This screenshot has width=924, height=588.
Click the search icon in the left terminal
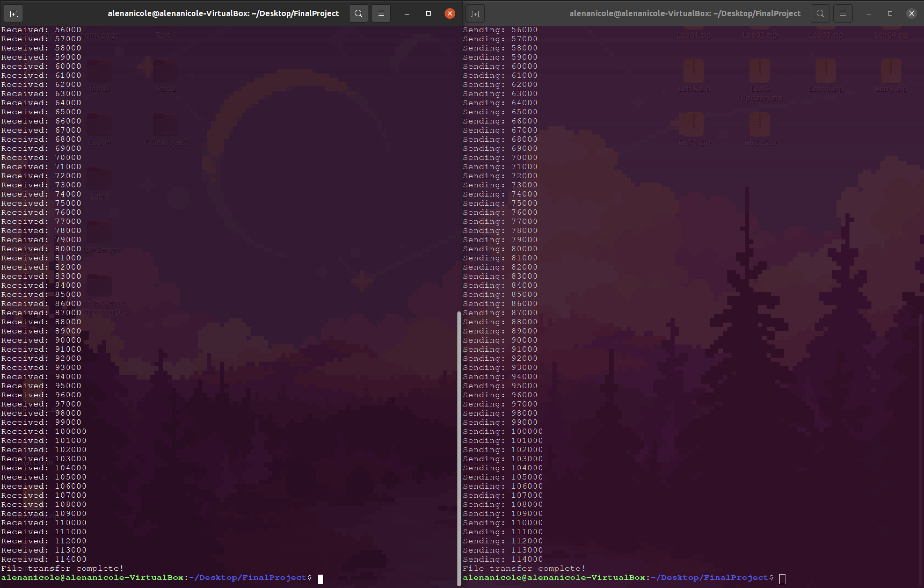358,13
